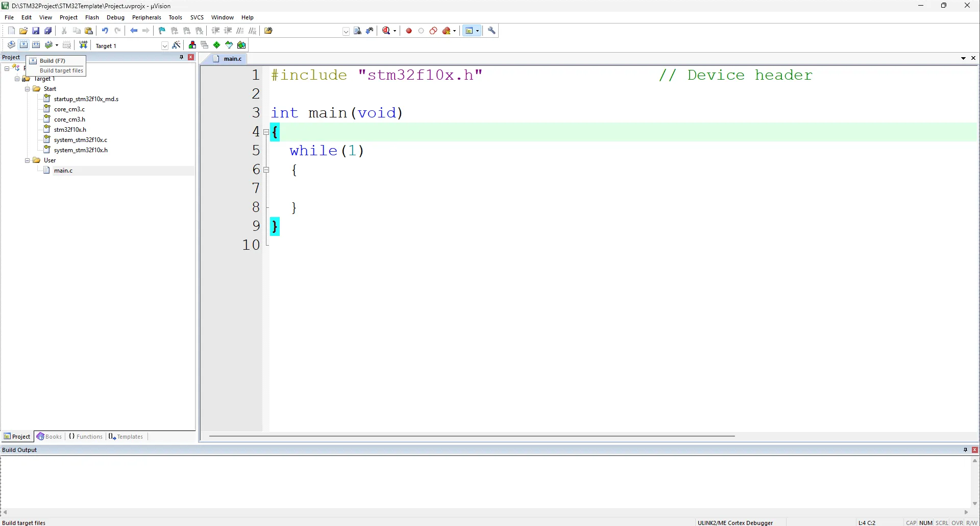This screenshot has width=980, height=526.
Task: Click the editor horizontal scrollbar
Action: 472,436
